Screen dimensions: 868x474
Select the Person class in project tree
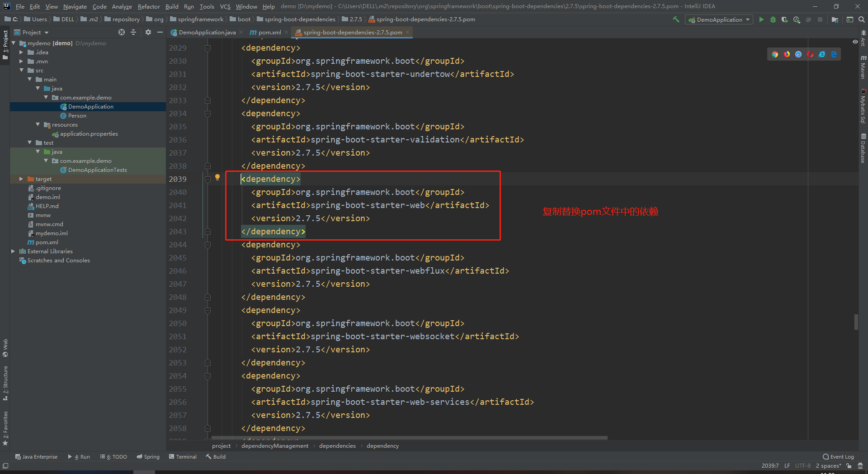pyautogui.click(x=77, y=115)
